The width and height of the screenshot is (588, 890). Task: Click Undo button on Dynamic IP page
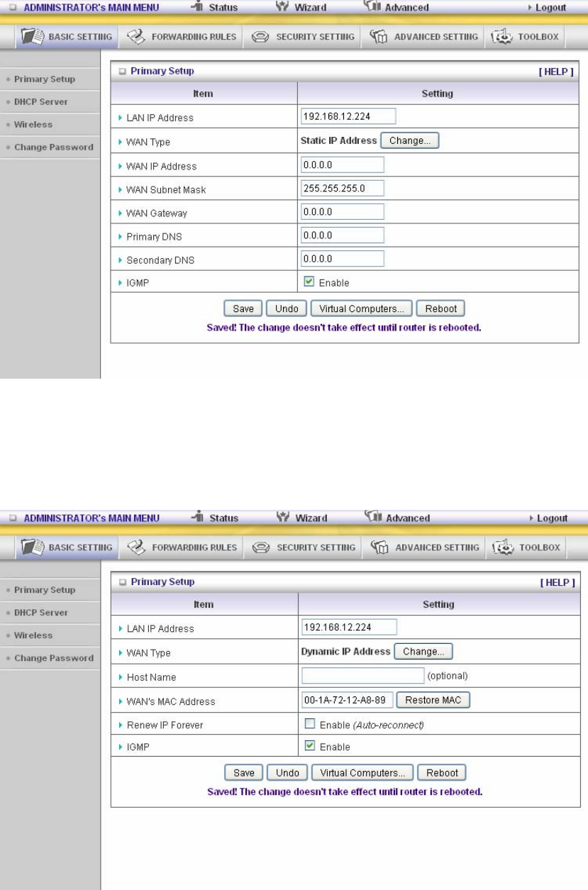287,772
